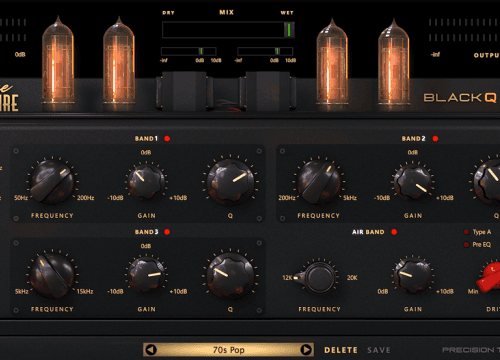Click the 20K label on Air Band
Viewport: 500px width, 360px height.
point(352,278)
